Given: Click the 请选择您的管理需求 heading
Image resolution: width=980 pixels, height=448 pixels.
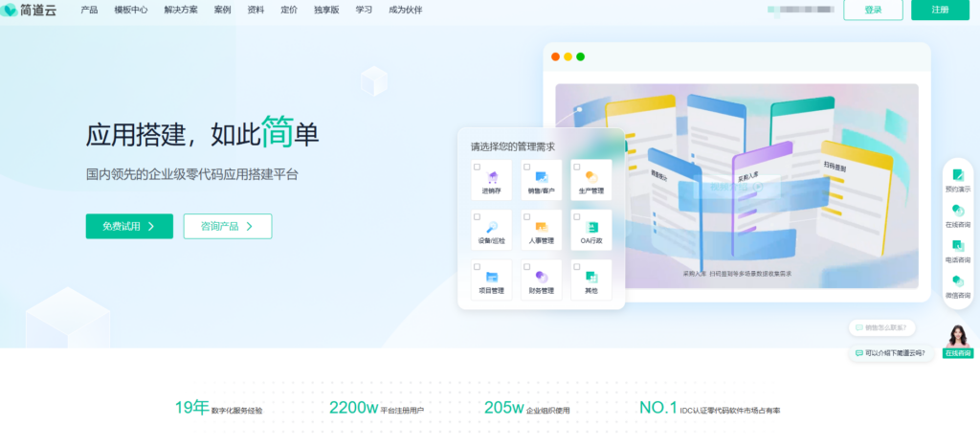Looking at the screenshot, I should pyautogui.click(x=513, y=146).
